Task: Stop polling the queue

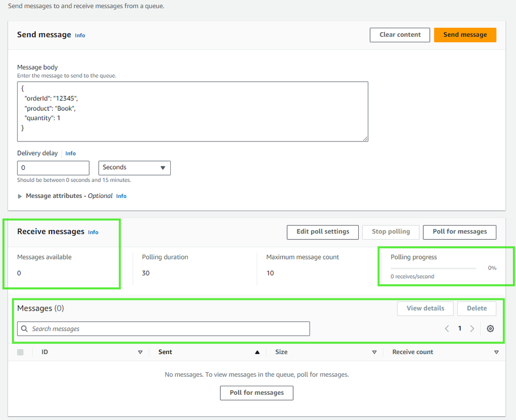Action: (x=391, y=232)
